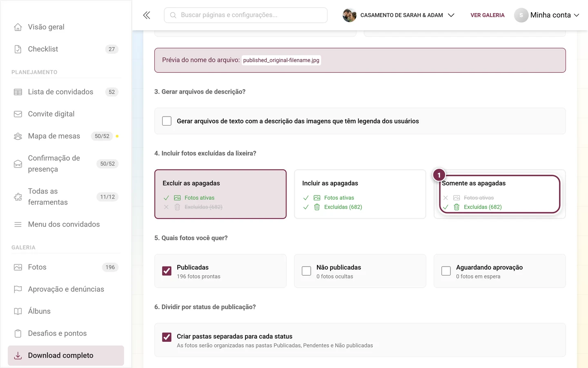Click the Minha conta label
Image resolution: width=588 pixels, height=368 pixels.
[550, 15]
